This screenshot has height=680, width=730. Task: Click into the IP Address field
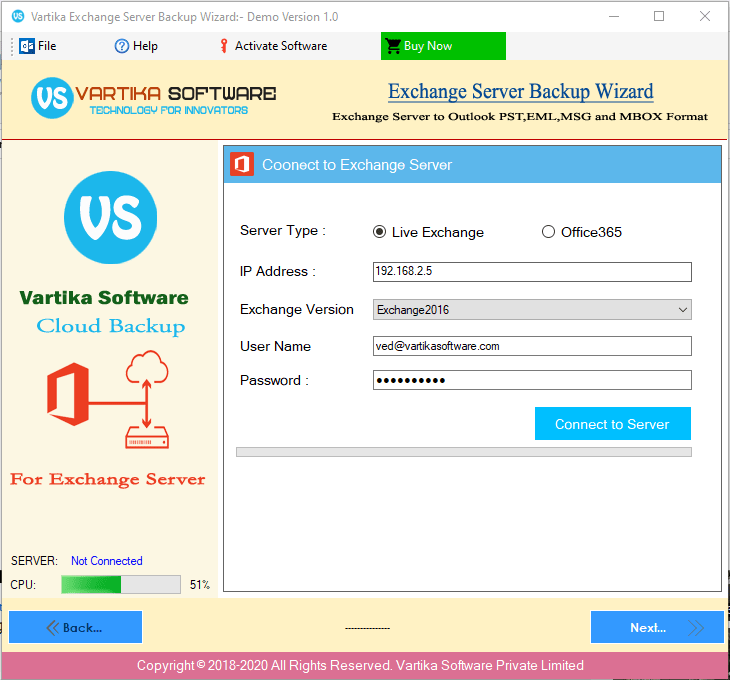pos(532,272)
